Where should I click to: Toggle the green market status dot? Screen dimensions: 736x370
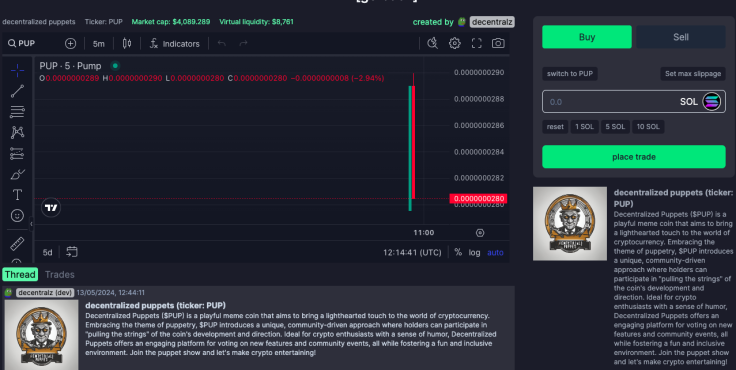point(115,66)
